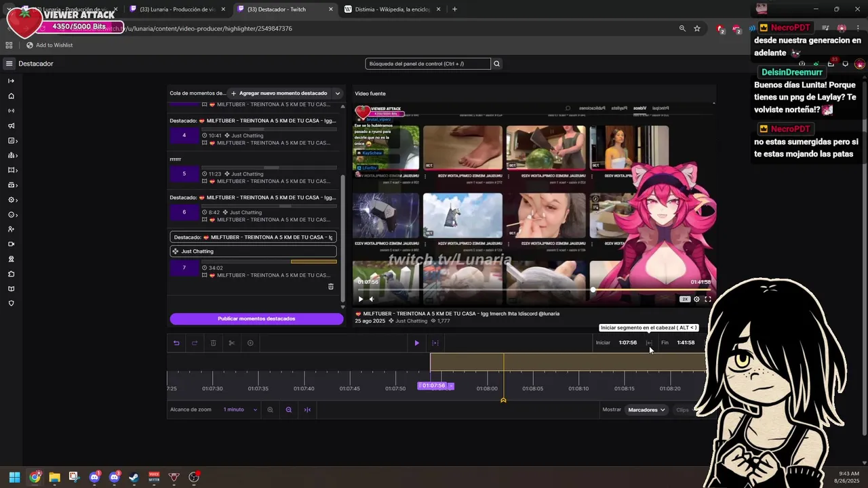This screenshot has width=868, height=488.
Task: Select highlight number 5 in the queue
Action: 184,174
